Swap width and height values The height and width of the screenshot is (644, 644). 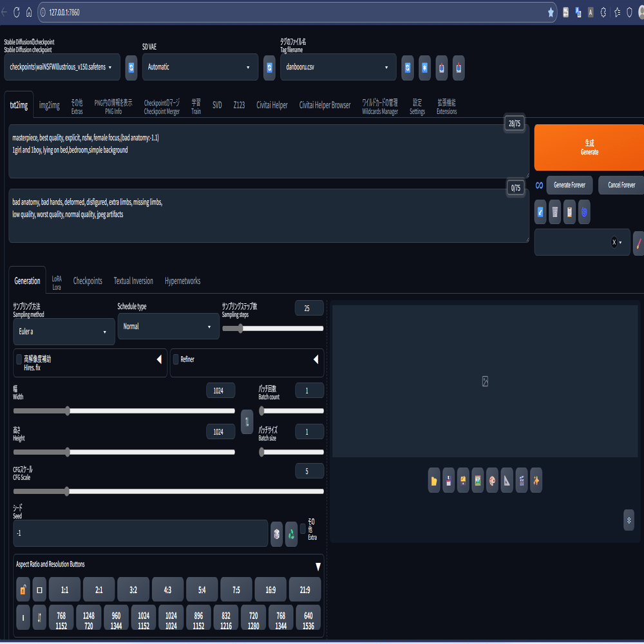(x=247, y=421)
